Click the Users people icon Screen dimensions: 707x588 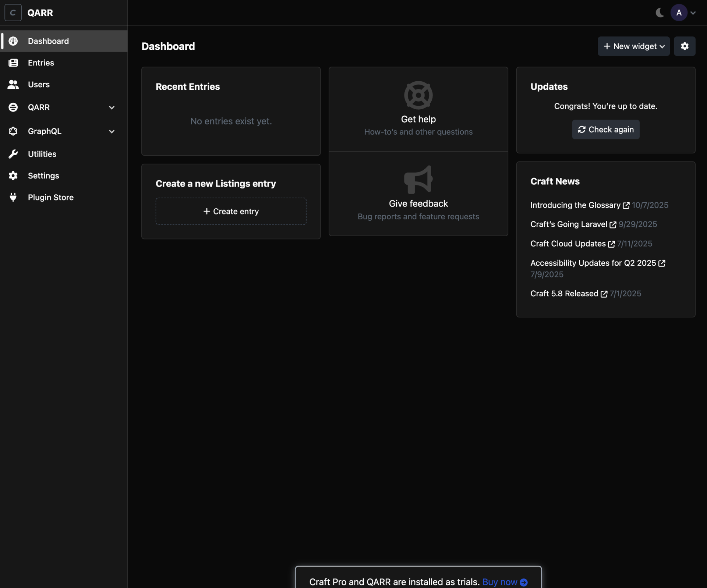pyautogui.click(x=13, y=85)
